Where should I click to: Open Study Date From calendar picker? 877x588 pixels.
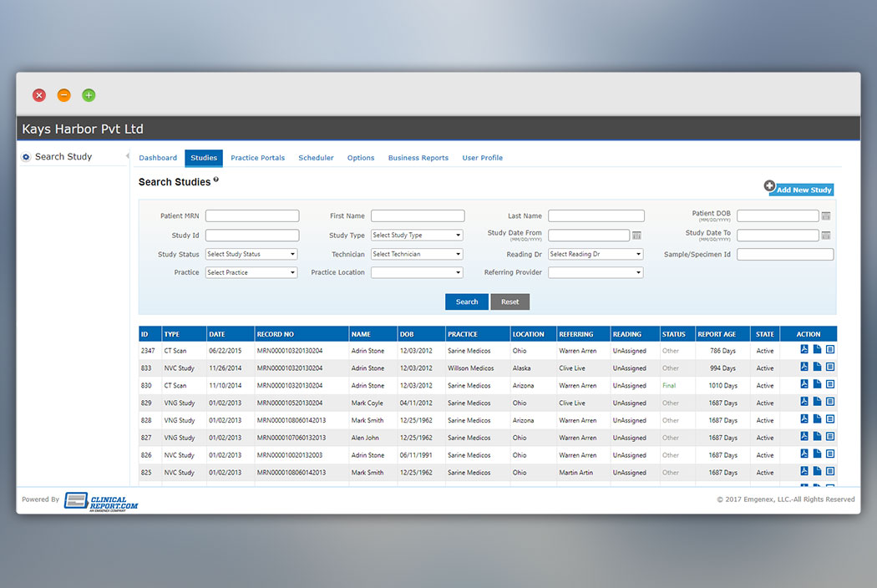click(x=636, y=236)
